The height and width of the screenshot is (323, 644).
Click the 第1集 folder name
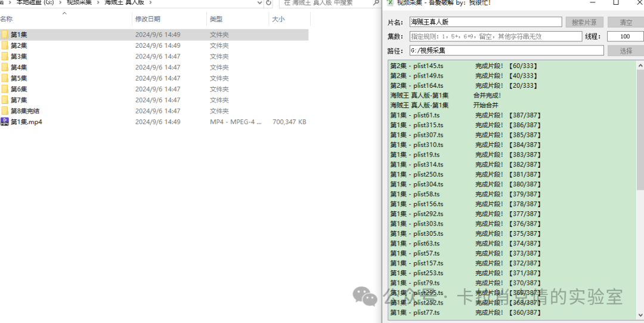pyautogui.click(x=19, y=35)
